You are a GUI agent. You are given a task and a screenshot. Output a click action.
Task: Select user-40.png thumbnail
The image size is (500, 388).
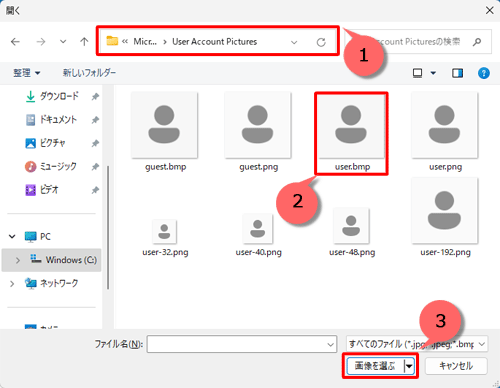258,229
